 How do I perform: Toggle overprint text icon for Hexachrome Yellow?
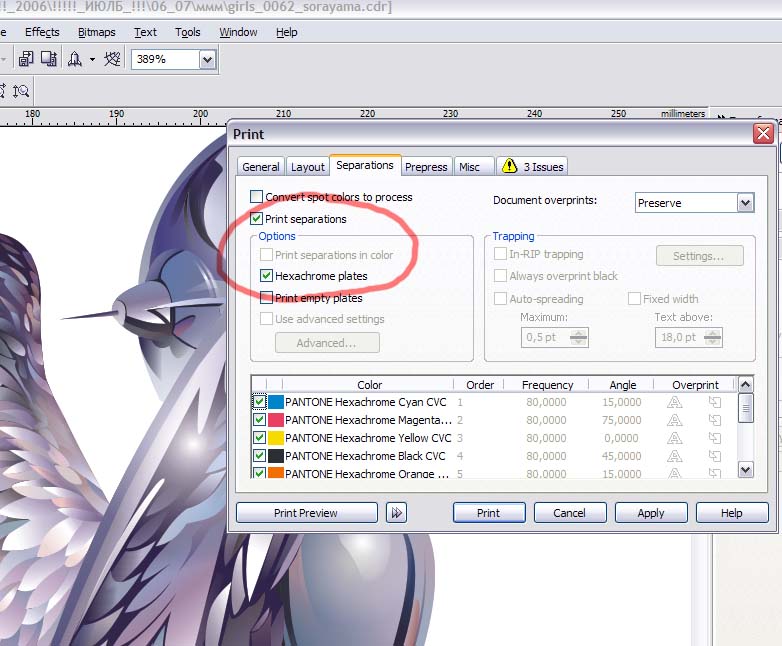[674, 437]
